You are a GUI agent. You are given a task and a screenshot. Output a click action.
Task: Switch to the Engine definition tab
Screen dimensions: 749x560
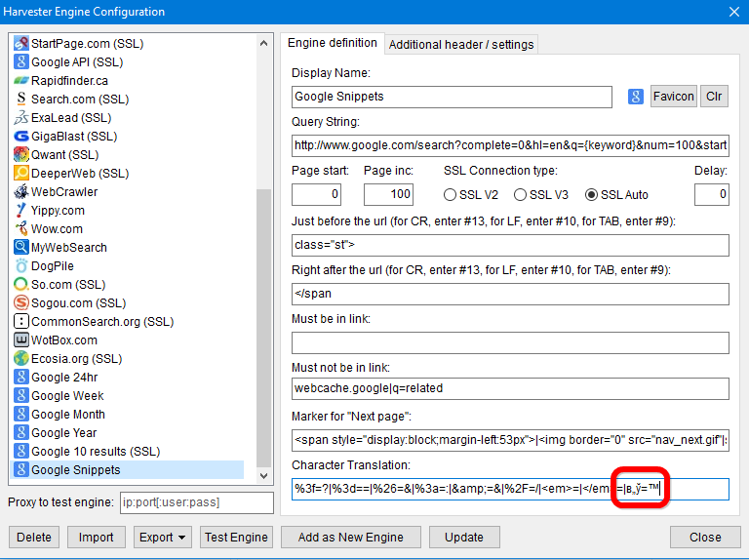333,44
